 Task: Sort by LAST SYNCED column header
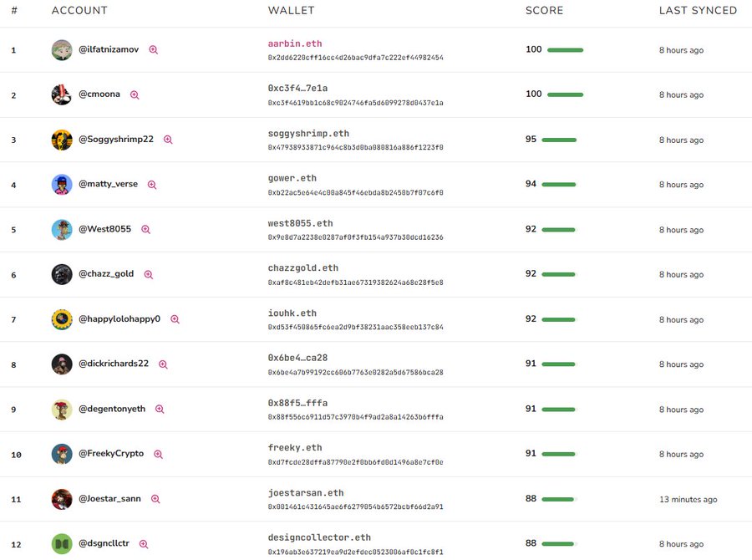point(698,10)
